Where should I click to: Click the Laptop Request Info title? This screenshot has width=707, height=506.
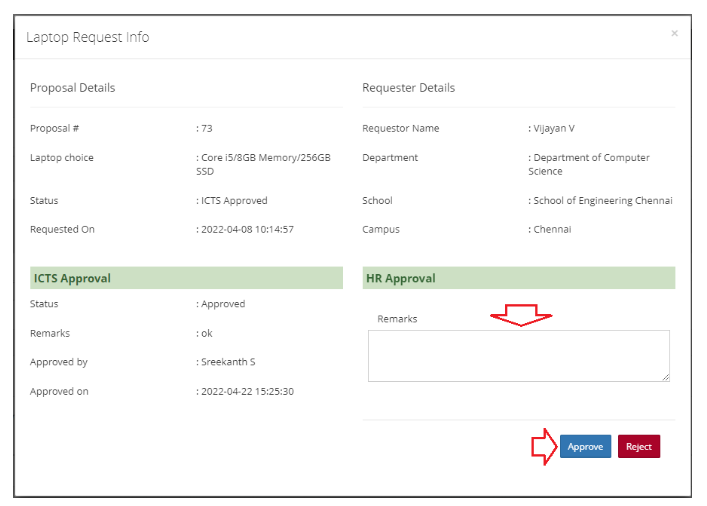pos(88,37)
